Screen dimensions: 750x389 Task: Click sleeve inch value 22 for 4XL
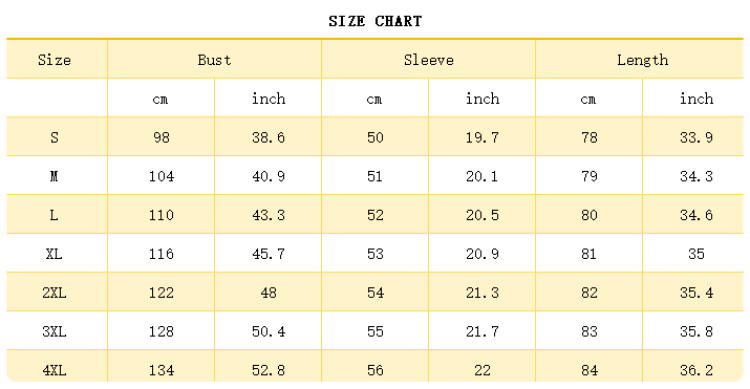482,370
